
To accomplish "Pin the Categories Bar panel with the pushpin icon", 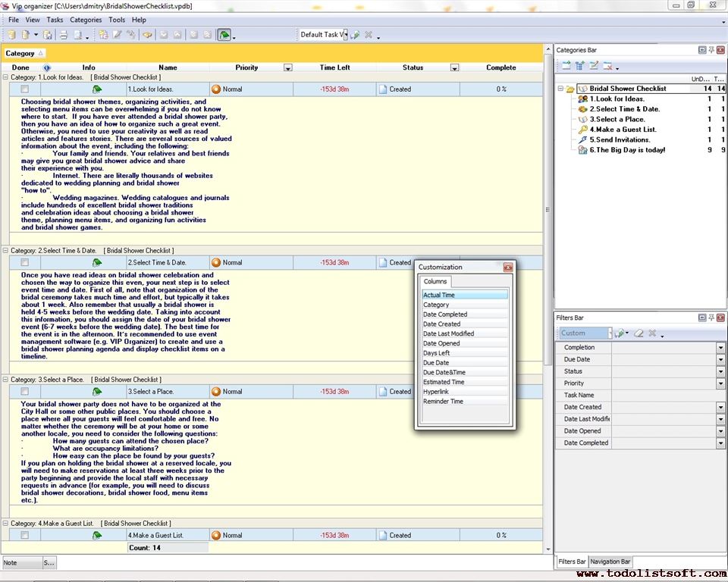I will click(x=711, y=50).
